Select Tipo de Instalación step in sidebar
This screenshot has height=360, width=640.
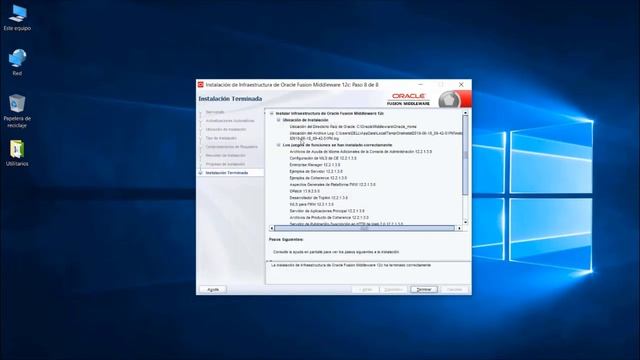tap(221, 138)
